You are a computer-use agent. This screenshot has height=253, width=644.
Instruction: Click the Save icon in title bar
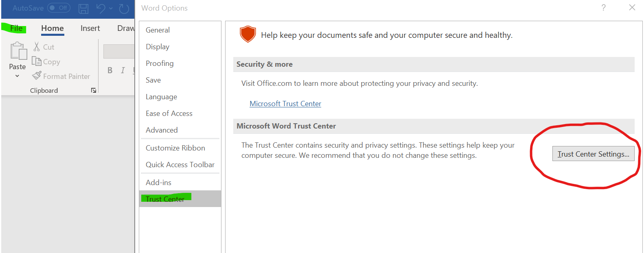(83, 9)
